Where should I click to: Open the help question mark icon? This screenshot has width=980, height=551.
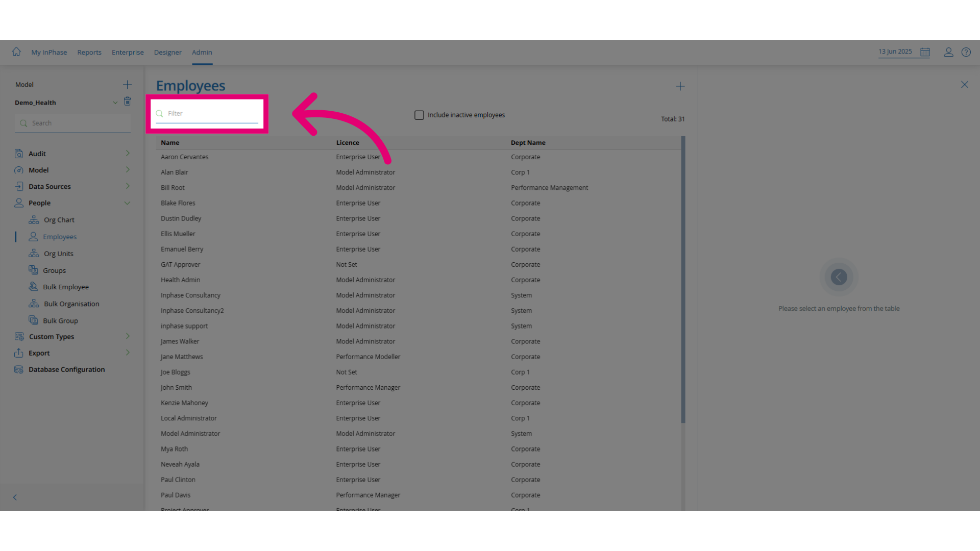966,52
